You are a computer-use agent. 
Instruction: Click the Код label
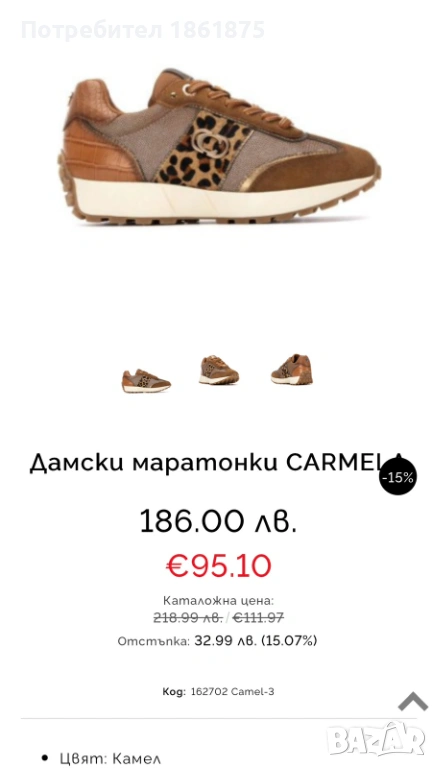(x=174, y=692)
